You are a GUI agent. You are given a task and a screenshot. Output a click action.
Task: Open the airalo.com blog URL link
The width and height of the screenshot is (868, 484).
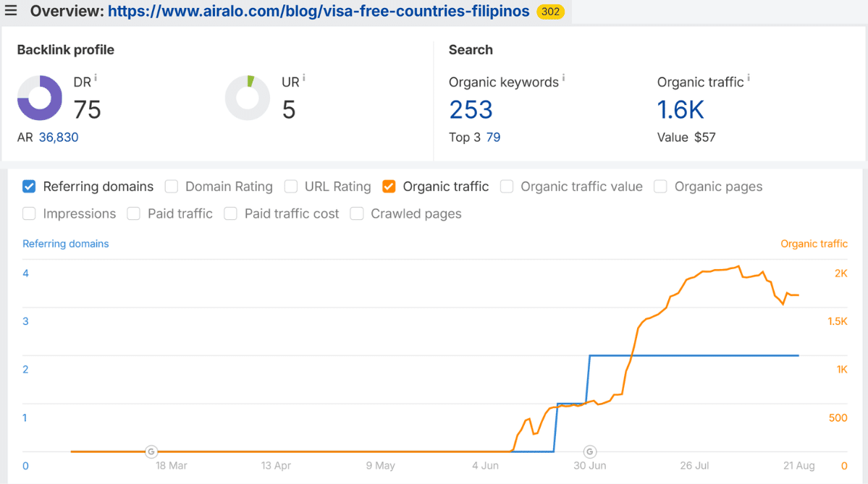pyautogui.click(x=319, y=11)
